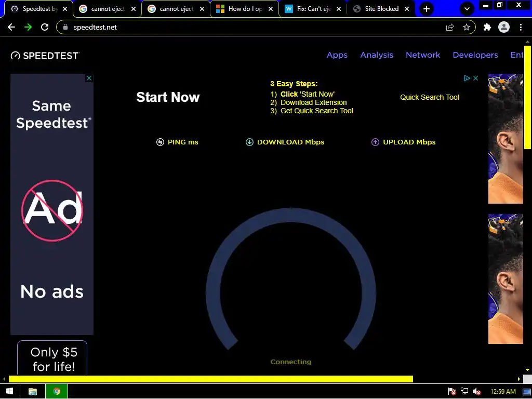Open the Analysis nav link

point(377,55)
